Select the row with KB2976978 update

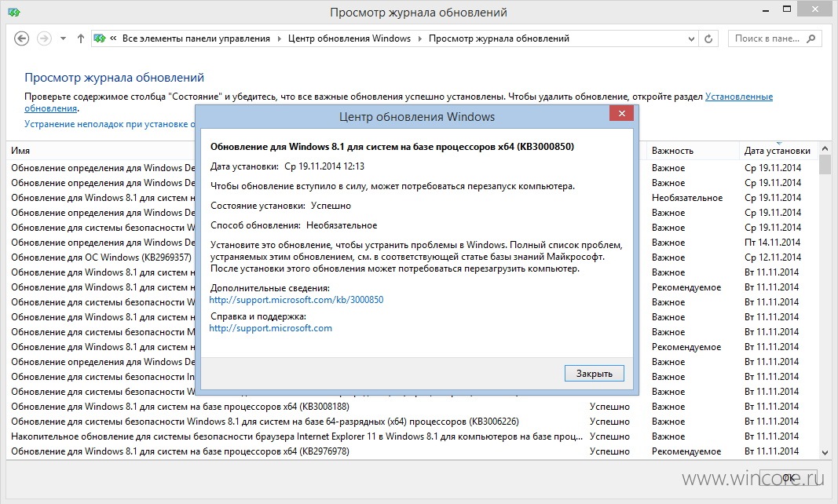(412, 451)
